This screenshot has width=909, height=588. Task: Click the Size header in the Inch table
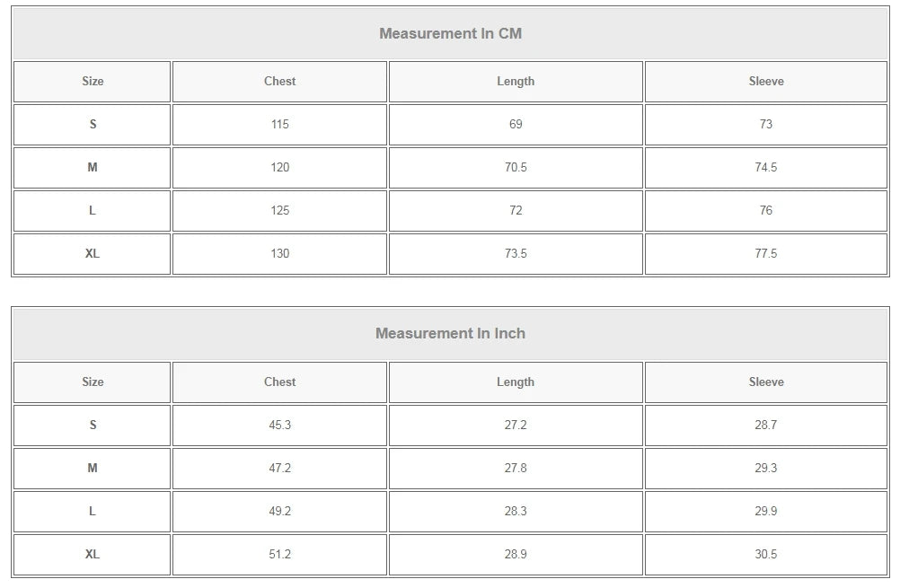point(93,382)
